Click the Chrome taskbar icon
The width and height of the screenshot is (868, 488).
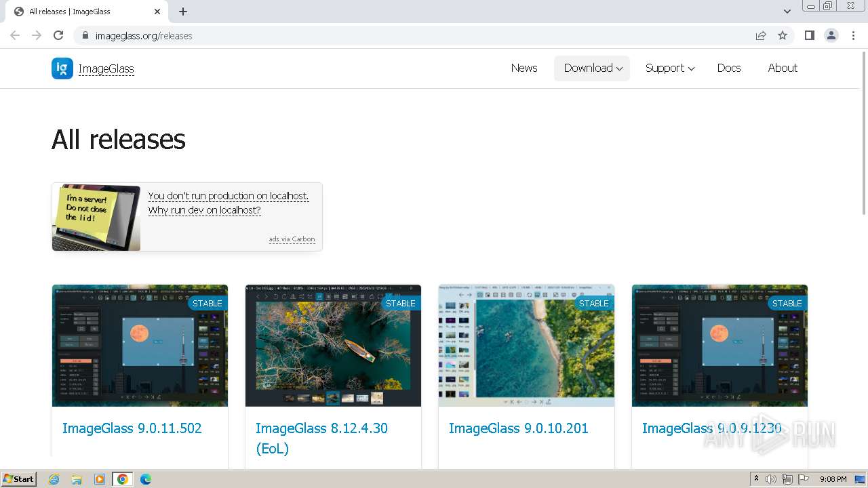pos(123,479)
